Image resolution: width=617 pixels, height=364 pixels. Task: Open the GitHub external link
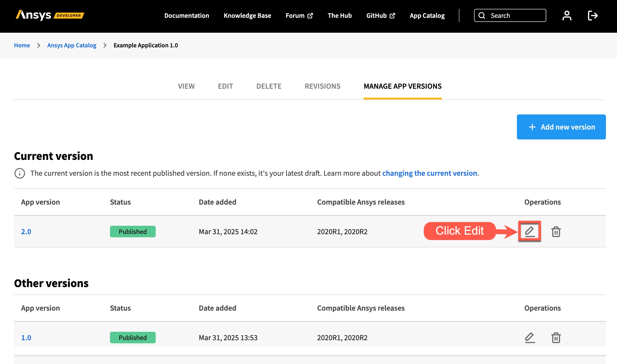tap(381, 16)
